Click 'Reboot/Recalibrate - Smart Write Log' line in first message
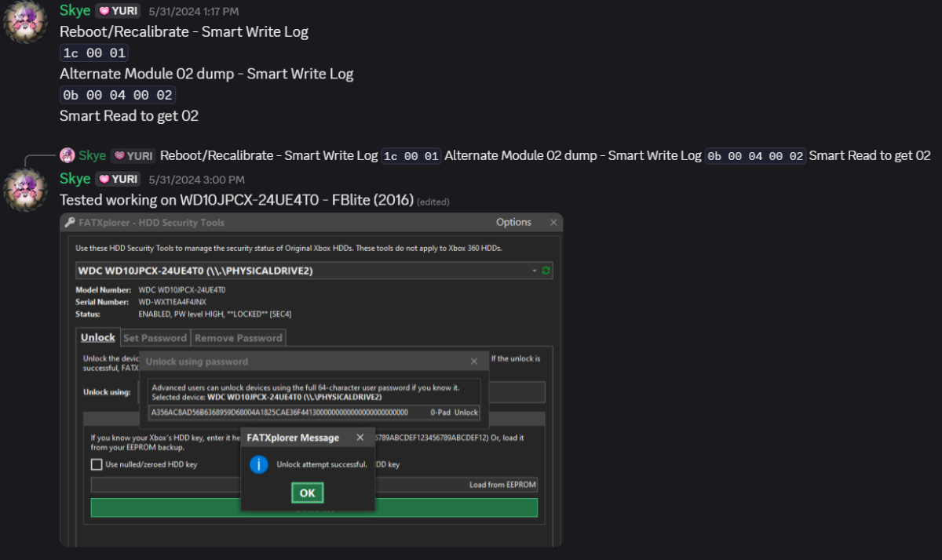 coord(184,32)
